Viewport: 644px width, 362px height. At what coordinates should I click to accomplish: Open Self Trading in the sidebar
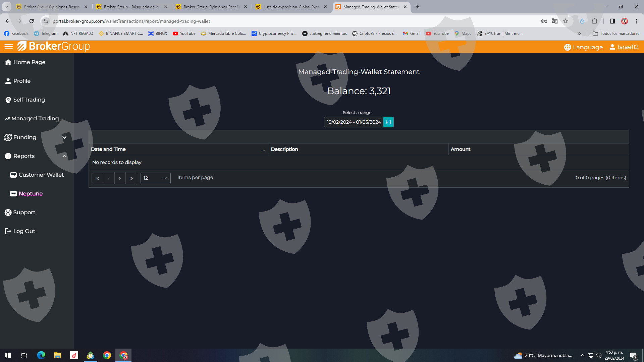coord(29,100)
